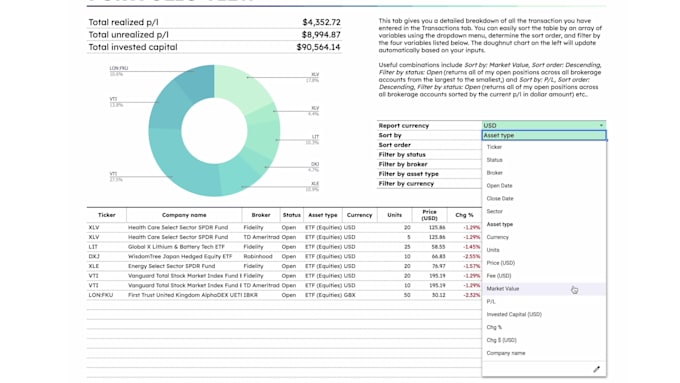Select Company name in the dropdown
This screenshot has height=383, width=680.
point(544,353)
